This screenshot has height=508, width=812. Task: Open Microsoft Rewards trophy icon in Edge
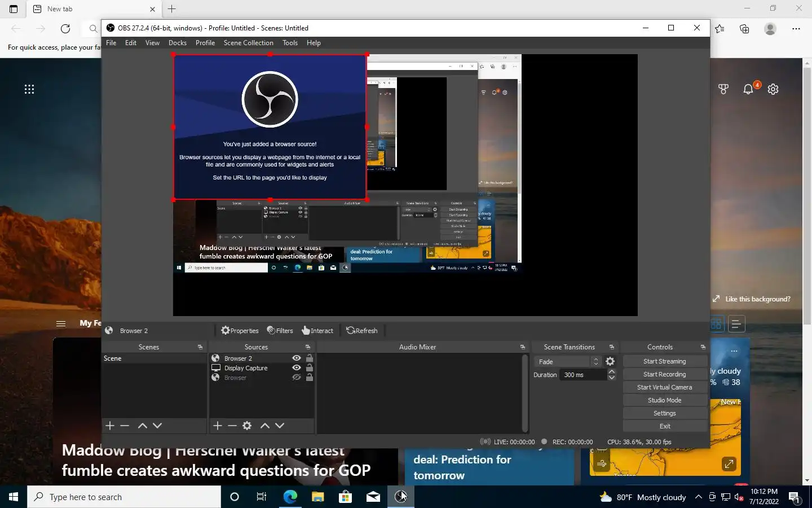coord(723,89)
